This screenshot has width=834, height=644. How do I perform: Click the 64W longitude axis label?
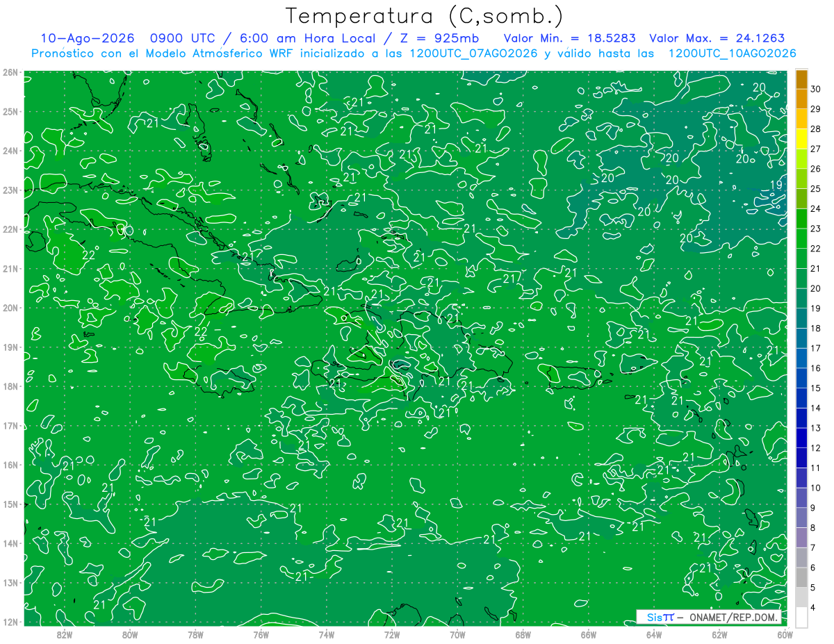[x=654, y=634]
